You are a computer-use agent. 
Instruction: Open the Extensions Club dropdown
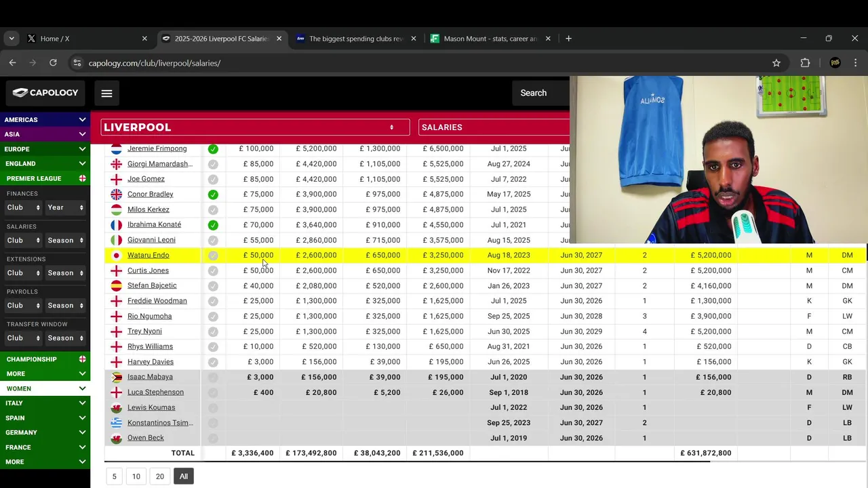24,272
